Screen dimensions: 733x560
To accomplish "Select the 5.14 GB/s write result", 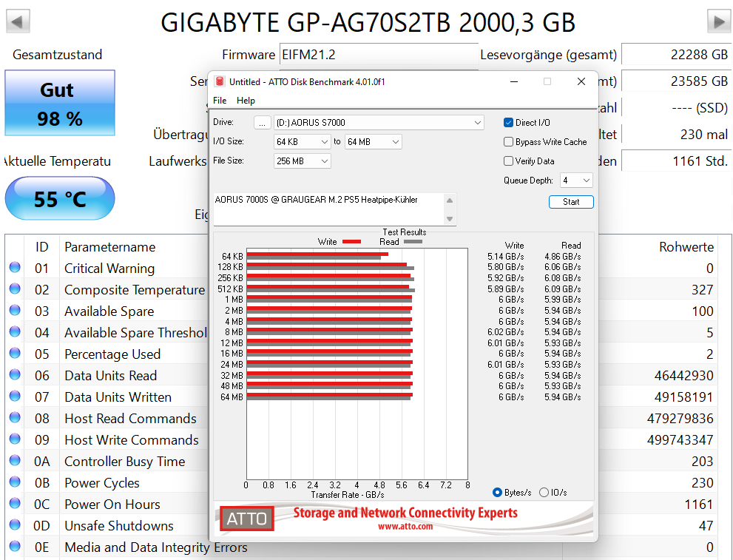I will tap(505, 257).
